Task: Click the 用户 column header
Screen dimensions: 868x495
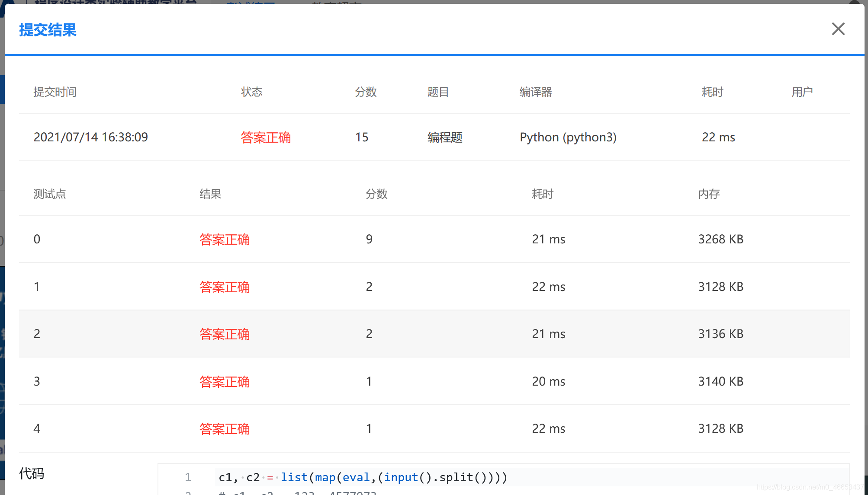Action: pyautogui.click(x=802, y=92)
